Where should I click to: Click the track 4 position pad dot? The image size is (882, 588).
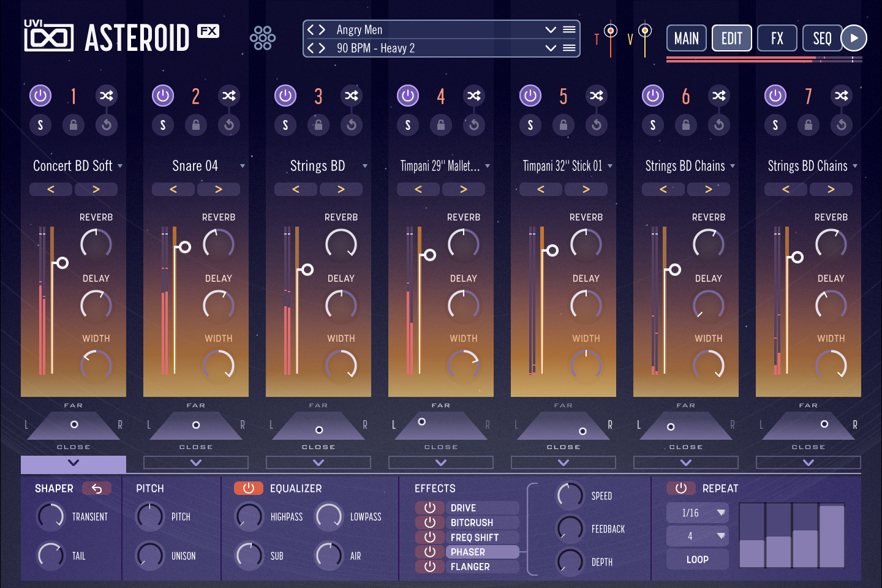[x=422, y=421]
